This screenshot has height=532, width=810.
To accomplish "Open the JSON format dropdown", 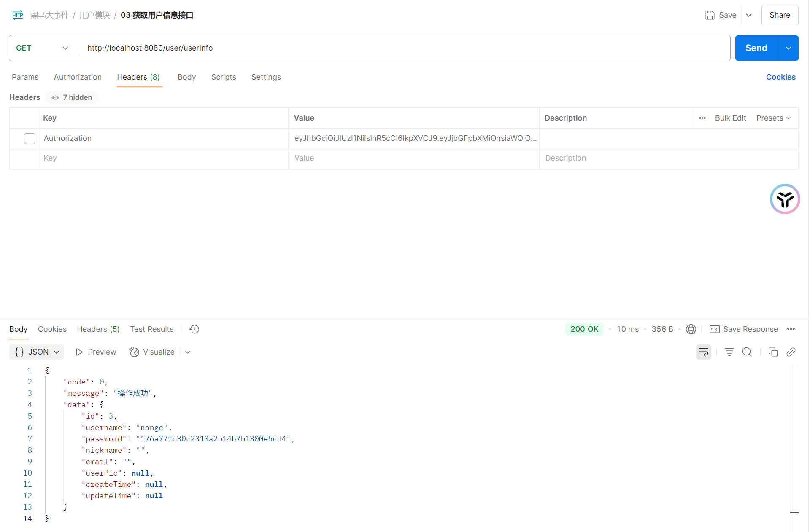I will 37,352.
